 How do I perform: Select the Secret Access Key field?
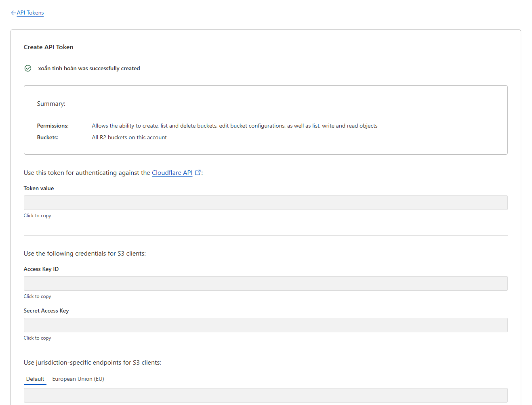(x=265, y=325)
